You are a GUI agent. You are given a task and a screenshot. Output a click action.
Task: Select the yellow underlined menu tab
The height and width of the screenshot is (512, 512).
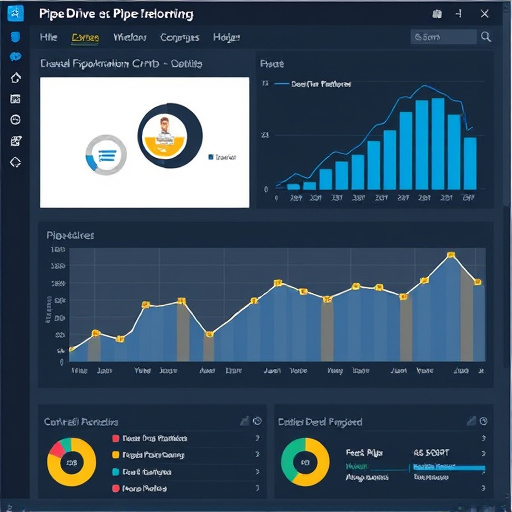pyautogui.click(x=85, y=38)
